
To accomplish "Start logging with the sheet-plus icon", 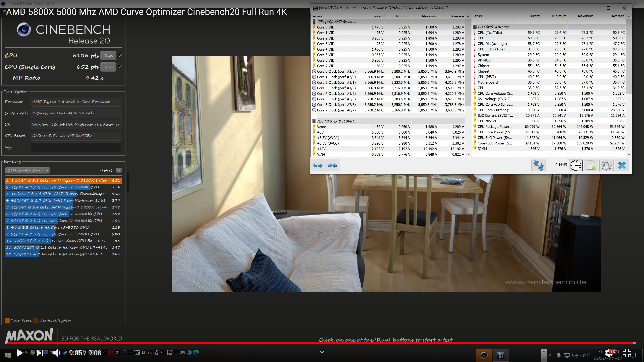I will [591, 165].
